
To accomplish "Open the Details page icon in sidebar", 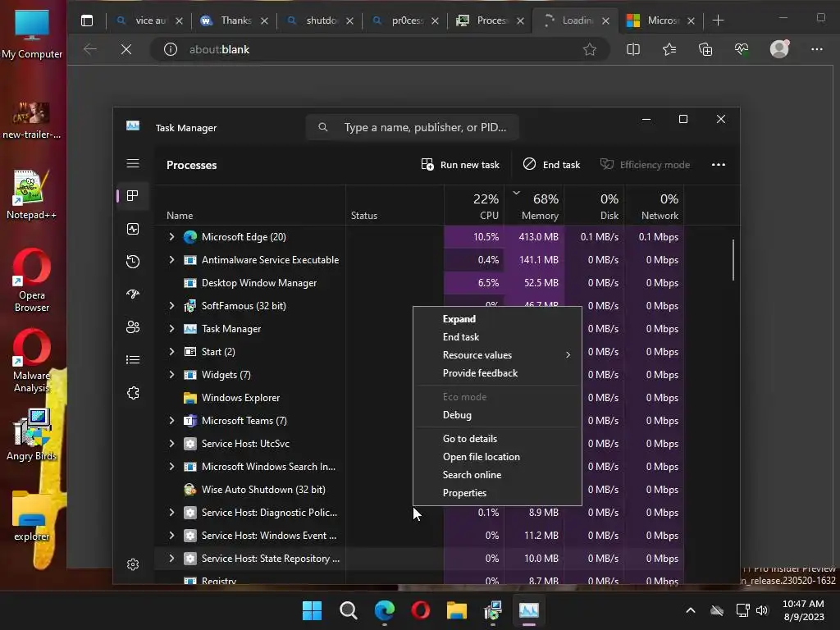I will pos(133,359).
